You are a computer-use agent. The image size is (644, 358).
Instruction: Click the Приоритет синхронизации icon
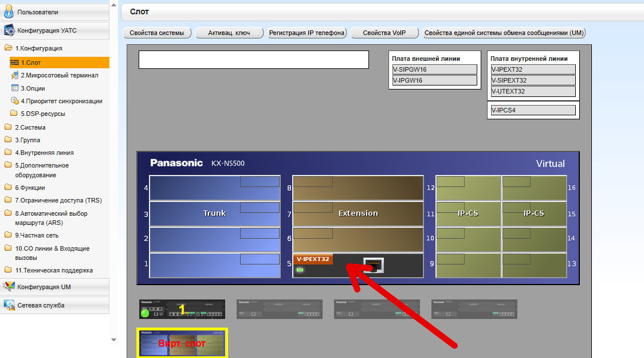(x=15, y=101)
